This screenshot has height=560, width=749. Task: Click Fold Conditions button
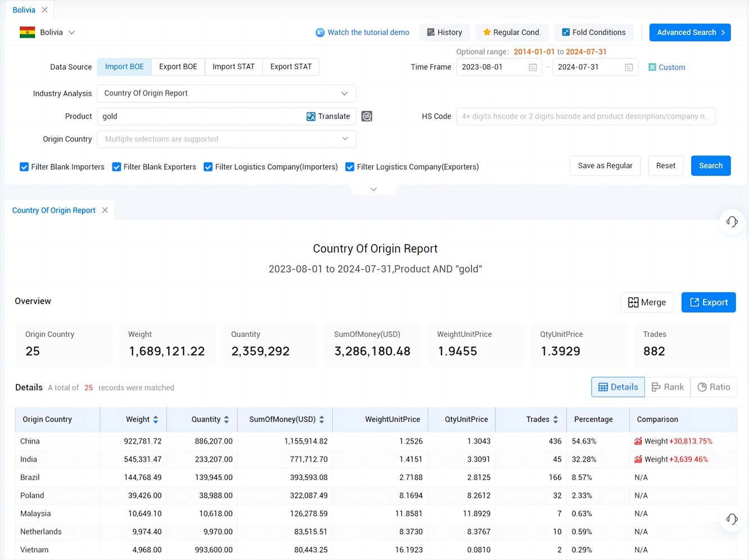coord(594,33)
